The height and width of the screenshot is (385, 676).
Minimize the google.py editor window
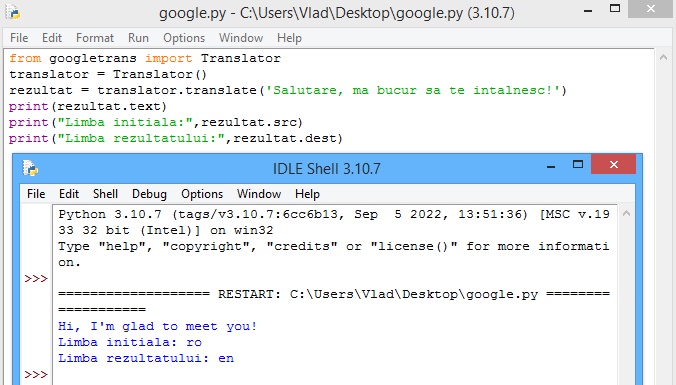pyautogui.click(x=588, y=10)
